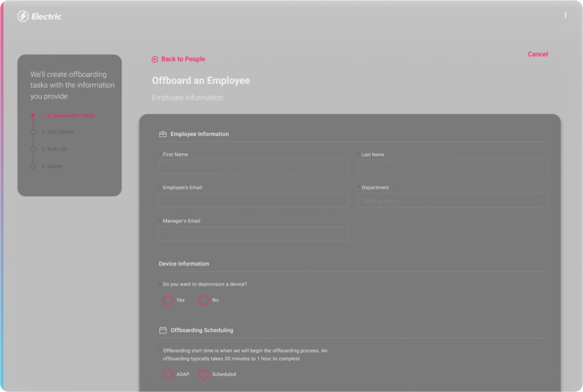
Task: Select Yes to deprovision a device
Action: (x=168, y=300)
